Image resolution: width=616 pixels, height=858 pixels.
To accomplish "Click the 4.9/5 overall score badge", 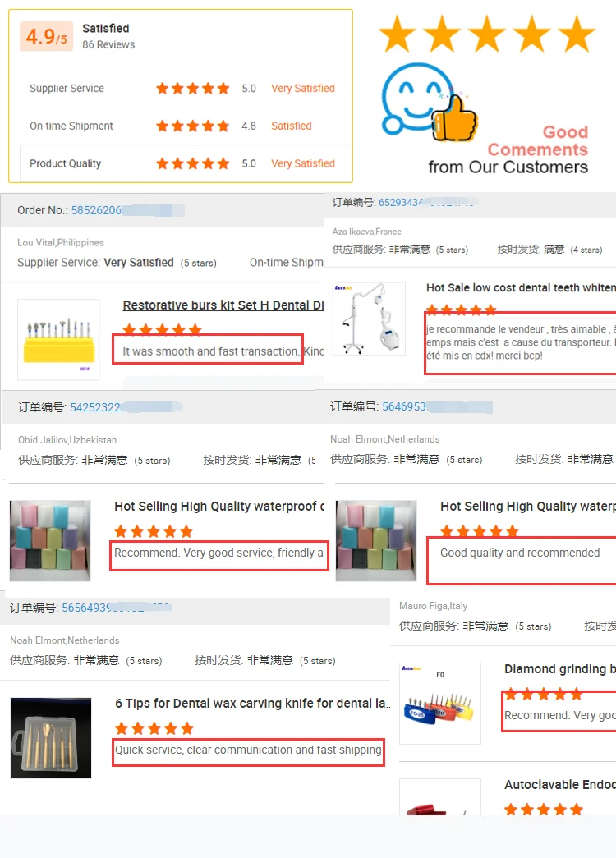I will [46, 36].
